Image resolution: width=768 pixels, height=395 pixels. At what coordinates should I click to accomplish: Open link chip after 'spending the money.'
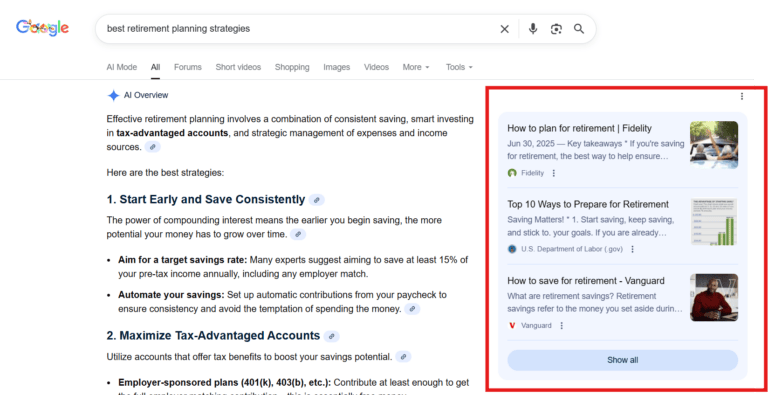pos(412,309)
